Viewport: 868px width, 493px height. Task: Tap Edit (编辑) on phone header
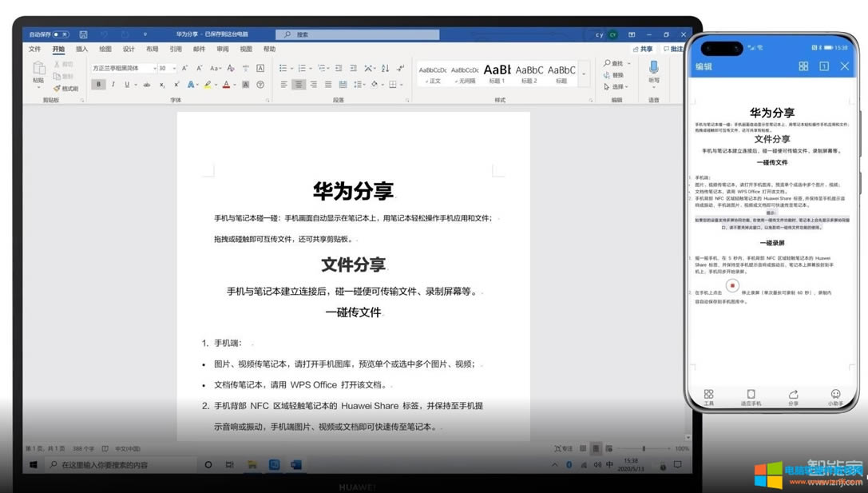(704, 67)
